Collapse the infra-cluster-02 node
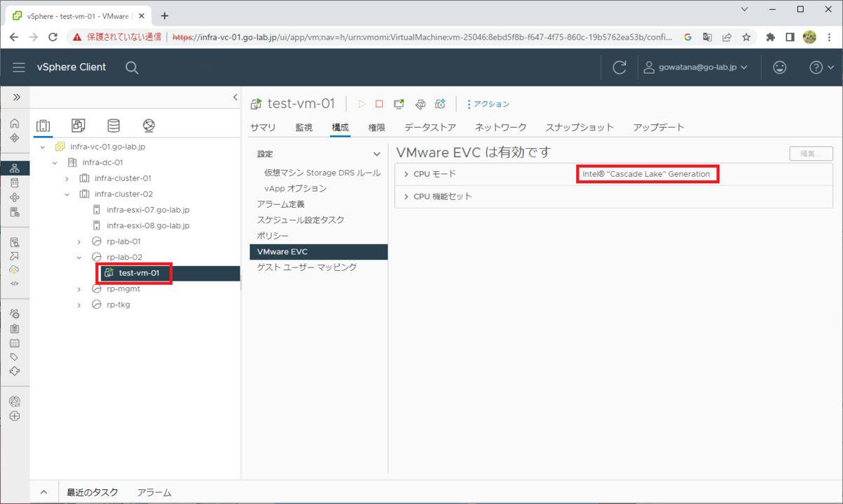 click(x=67, y=194)
